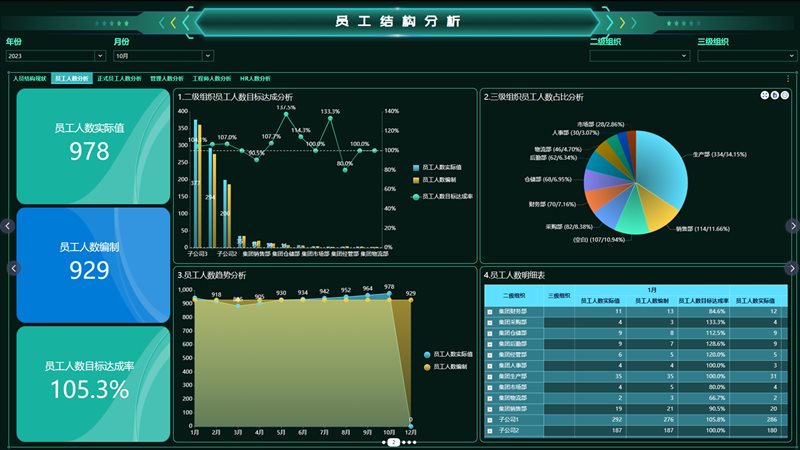Open the 正式员工人数分析 tab
Screen dimensions: 800x450
(119, 79)
